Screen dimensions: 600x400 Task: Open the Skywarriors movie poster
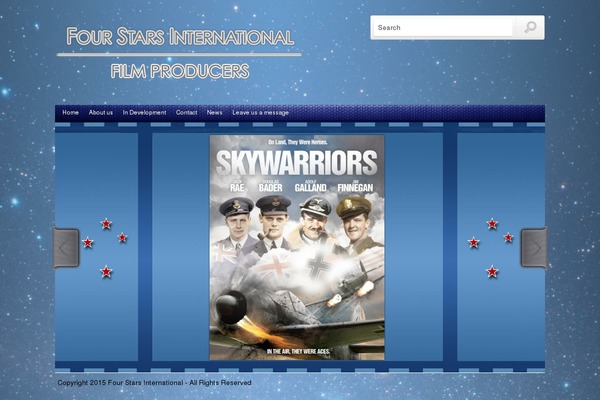(297, 247)
